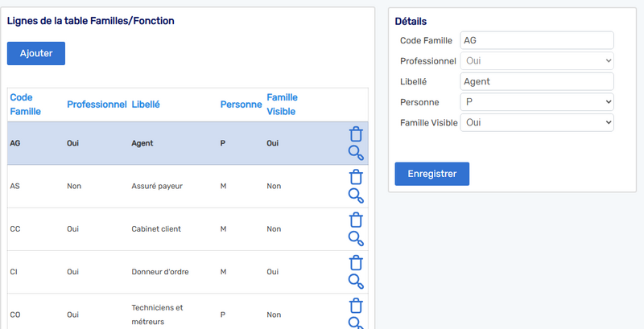Screen dimensions: 644x329
Task: Delete the AG Agent row via trash icon
Action: pos(356,134)
